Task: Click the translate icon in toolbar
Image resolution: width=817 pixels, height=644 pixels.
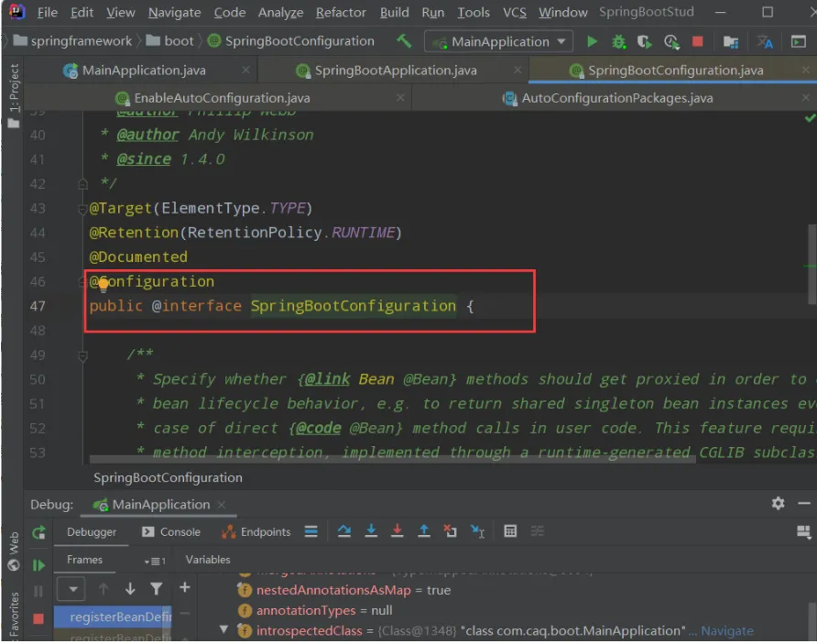Action: tap(765, 42)
